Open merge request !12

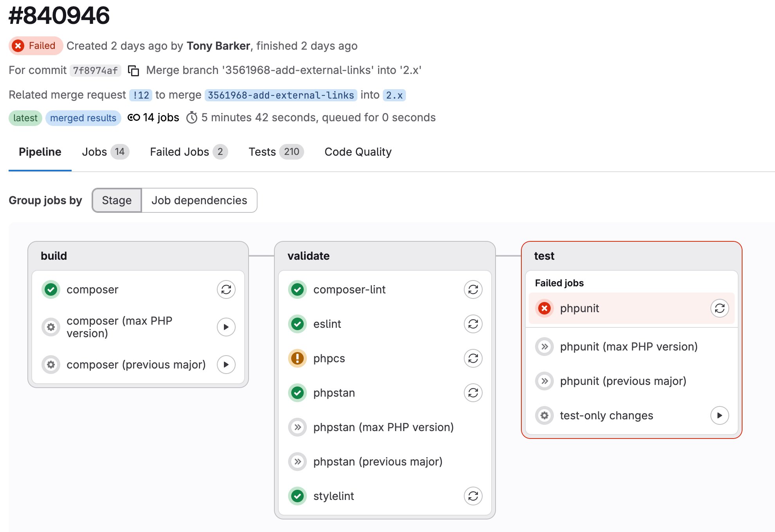(x=141, y=95)
